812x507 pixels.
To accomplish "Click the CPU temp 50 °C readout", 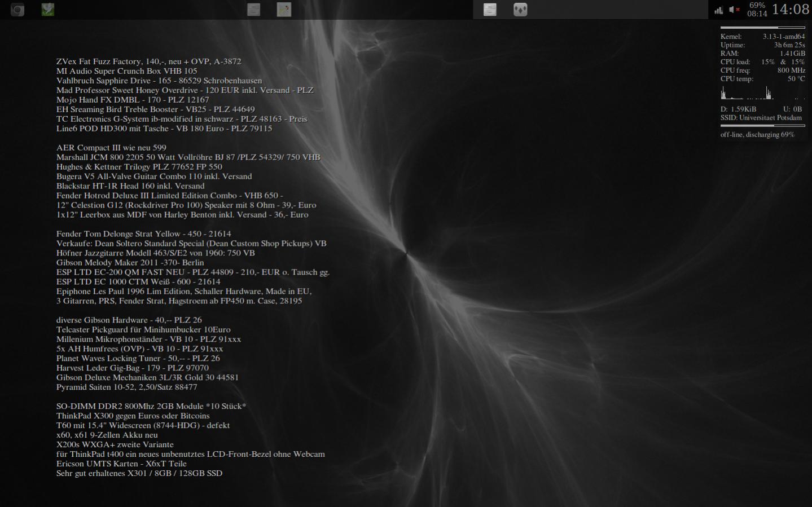I will (762, 79).
